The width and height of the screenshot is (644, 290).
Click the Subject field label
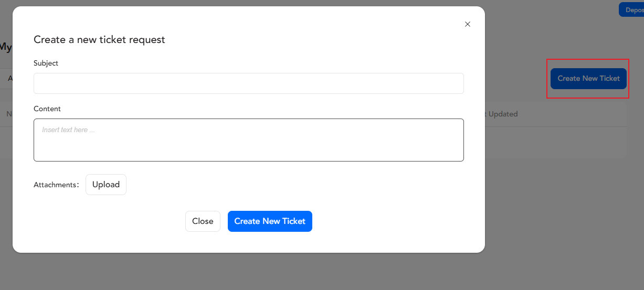pyautogui.click(x=46, y=63)
